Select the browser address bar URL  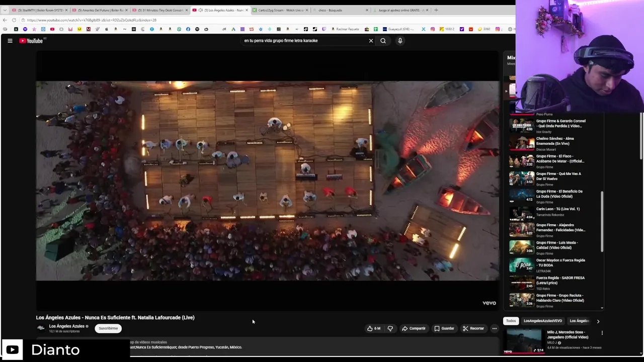(92, 20)
